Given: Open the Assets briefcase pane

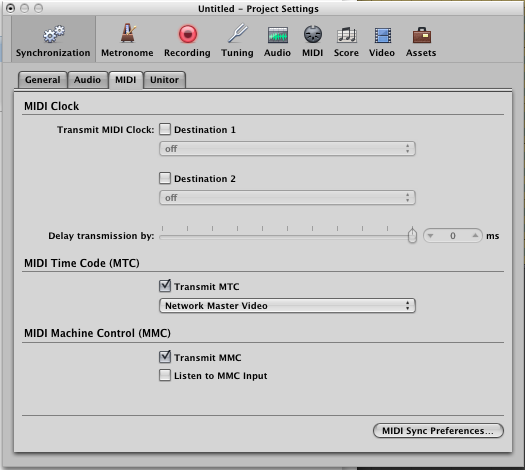Looking at the screenshot, I should [422, 35].
